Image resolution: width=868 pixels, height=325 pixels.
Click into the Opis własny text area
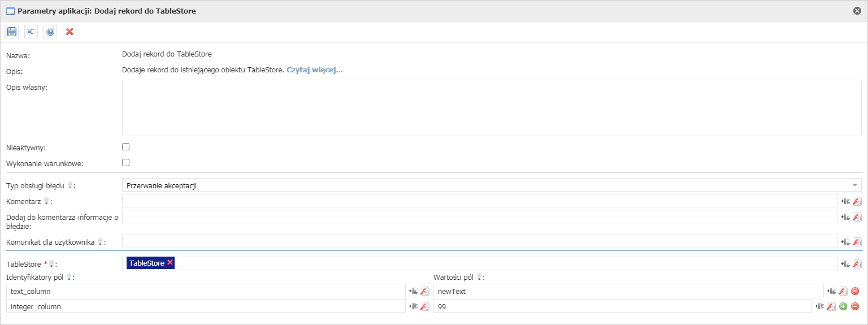[x=492, y=108]
